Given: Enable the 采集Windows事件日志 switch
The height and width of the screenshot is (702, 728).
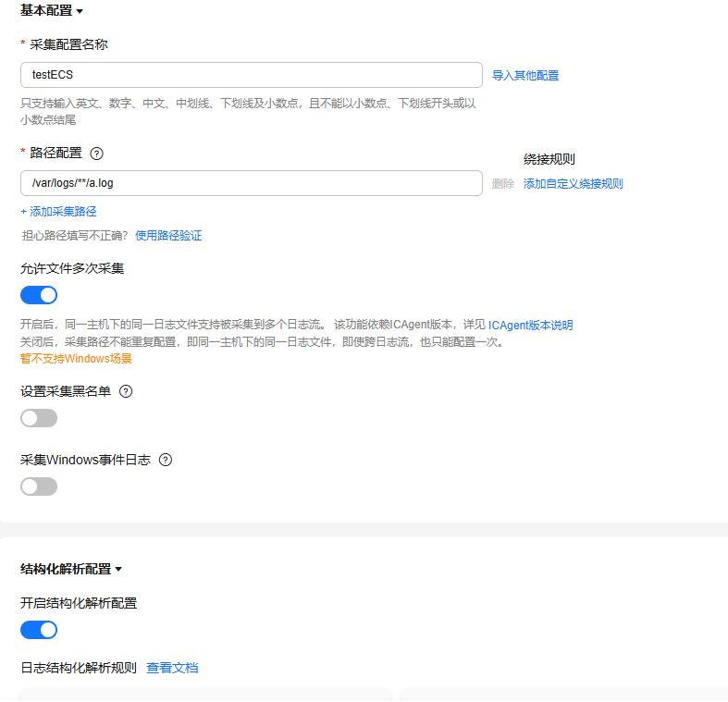Looking at the screenshot, I should 39,486.
